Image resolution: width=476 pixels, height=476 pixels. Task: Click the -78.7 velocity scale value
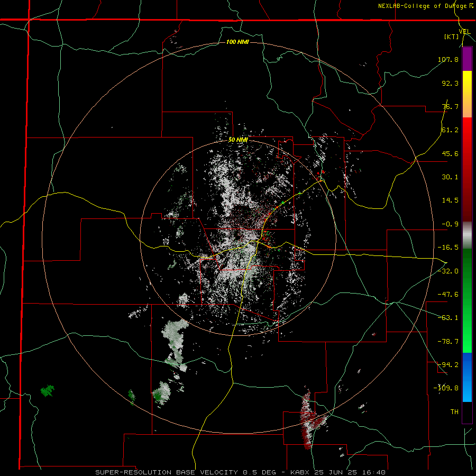pos(448,342)
